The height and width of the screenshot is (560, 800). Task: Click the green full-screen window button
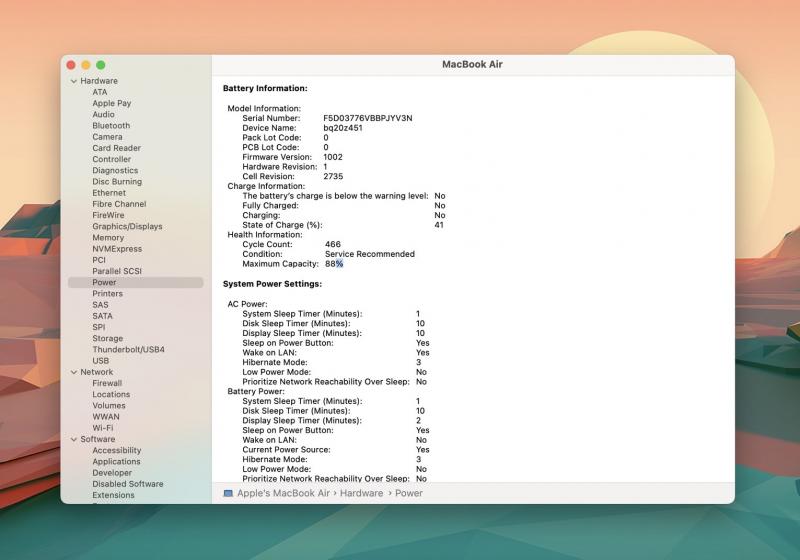coord(101,65)
